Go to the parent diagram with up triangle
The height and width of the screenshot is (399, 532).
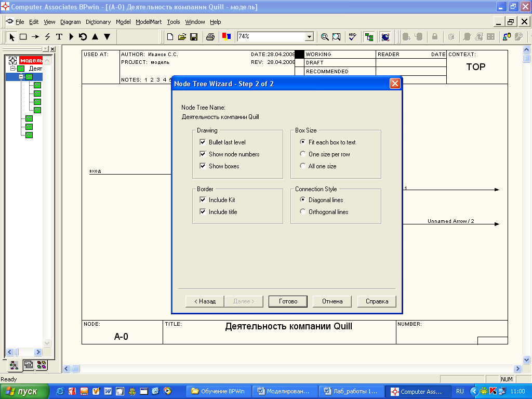(x=95, y=37)
